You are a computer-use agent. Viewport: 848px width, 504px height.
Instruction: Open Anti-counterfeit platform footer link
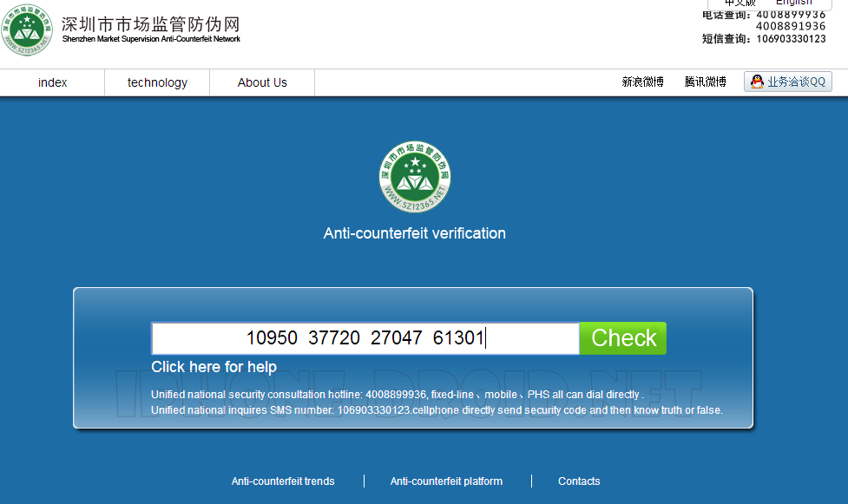pyautogui.click(x=446, y=481)
